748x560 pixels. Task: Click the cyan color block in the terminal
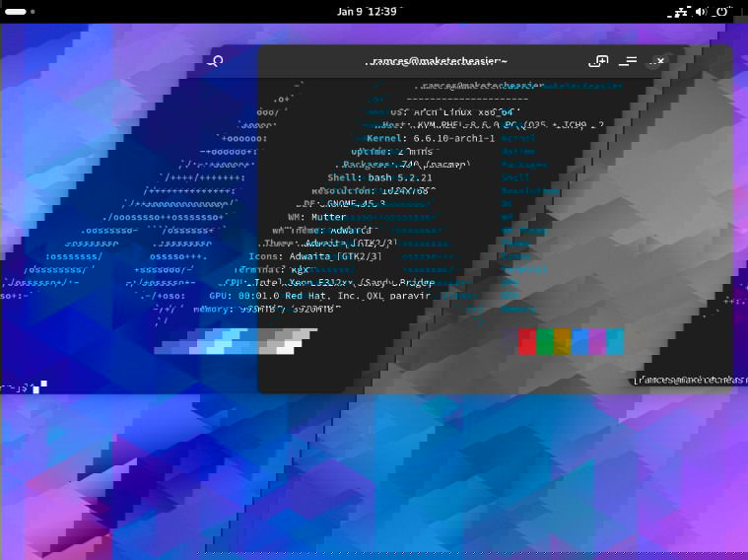(x=615, y=341)
